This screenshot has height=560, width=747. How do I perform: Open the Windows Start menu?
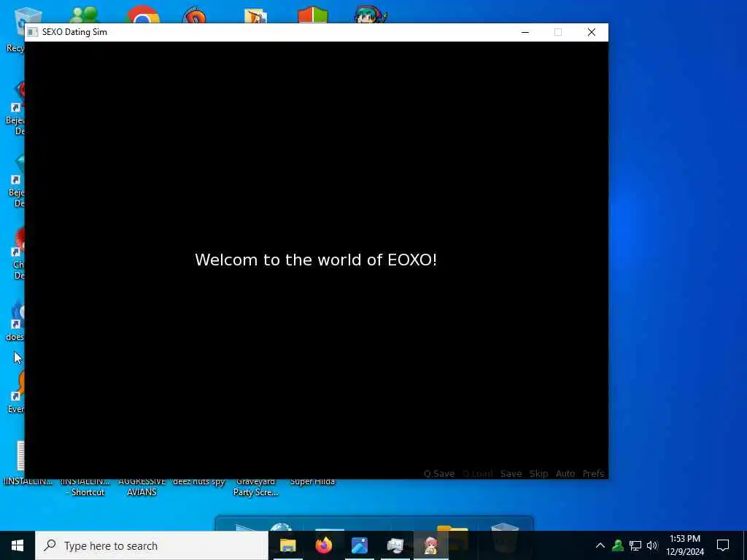tap(18, 545)
